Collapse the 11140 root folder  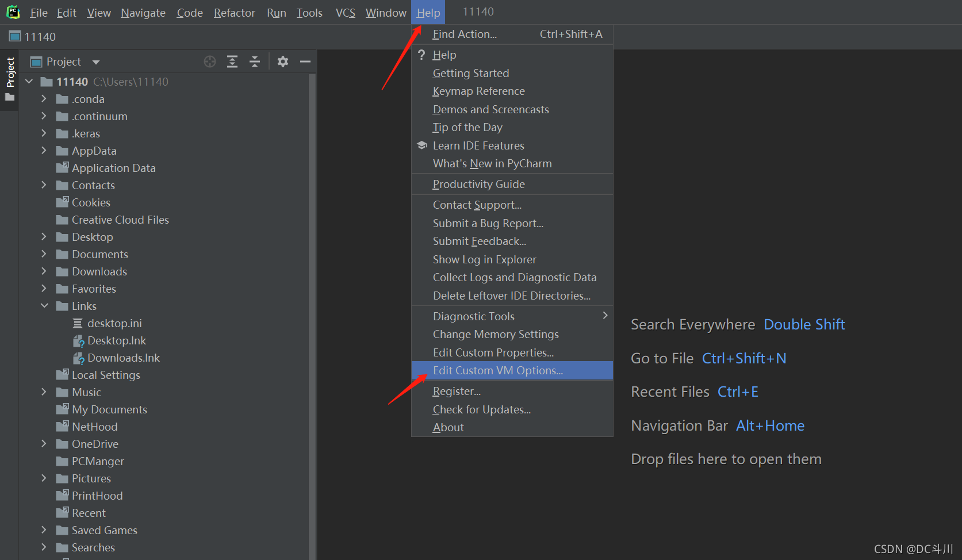coord(29,82)
